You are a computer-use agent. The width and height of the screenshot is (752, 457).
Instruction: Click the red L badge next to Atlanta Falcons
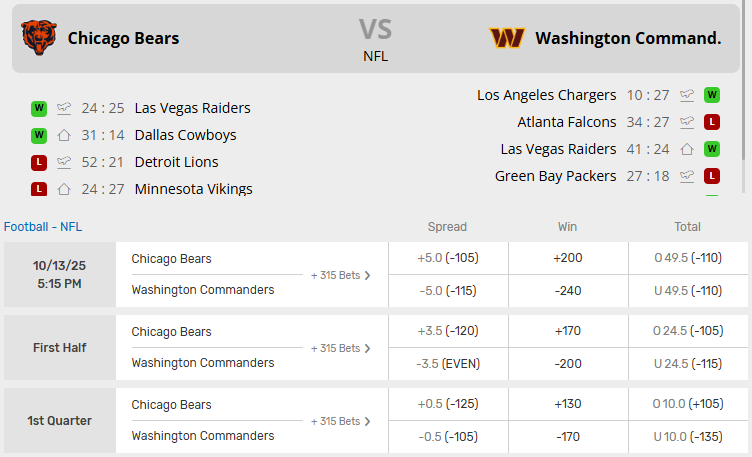tap(712, 122)
